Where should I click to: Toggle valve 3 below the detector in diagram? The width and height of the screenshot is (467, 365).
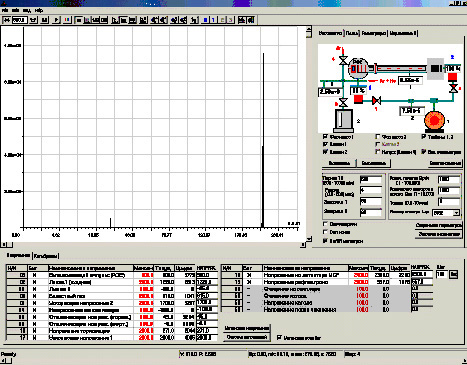(453, 88)
